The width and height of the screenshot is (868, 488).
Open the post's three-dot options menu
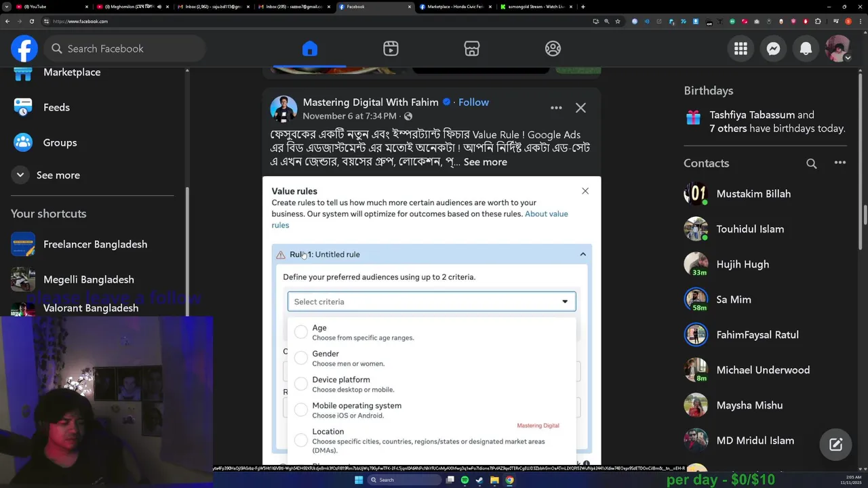click(x=556, y=108)
